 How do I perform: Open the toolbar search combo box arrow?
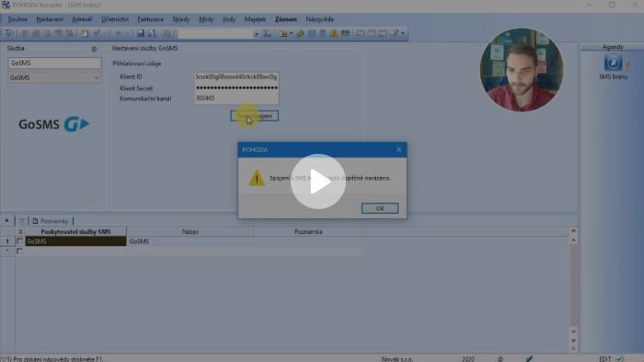(x=257, y=34)
